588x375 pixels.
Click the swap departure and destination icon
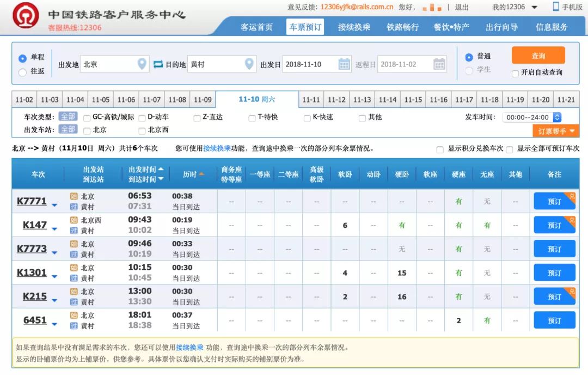coord(157,64)
